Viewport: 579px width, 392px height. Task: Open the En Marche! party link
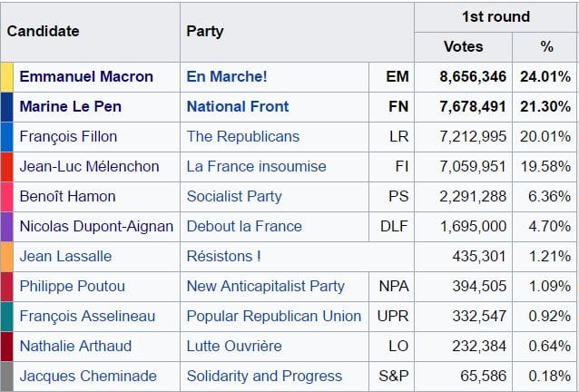point(227,76)
